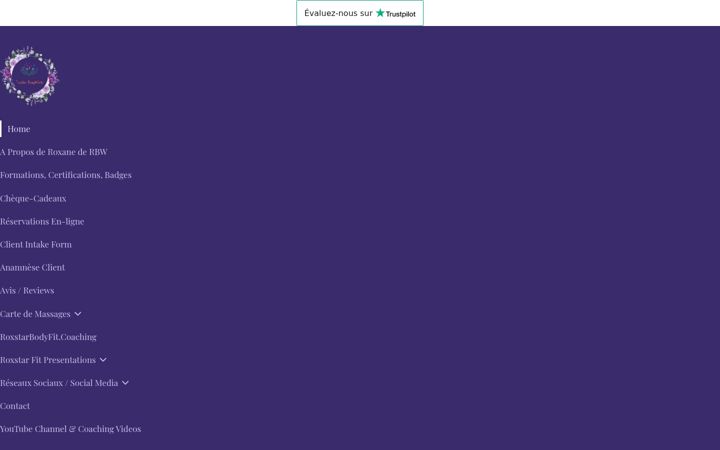The image size is (720, 450).
Task: Open YouTube Channel & Coaching Videos
Action: click(x=71, y=429)
